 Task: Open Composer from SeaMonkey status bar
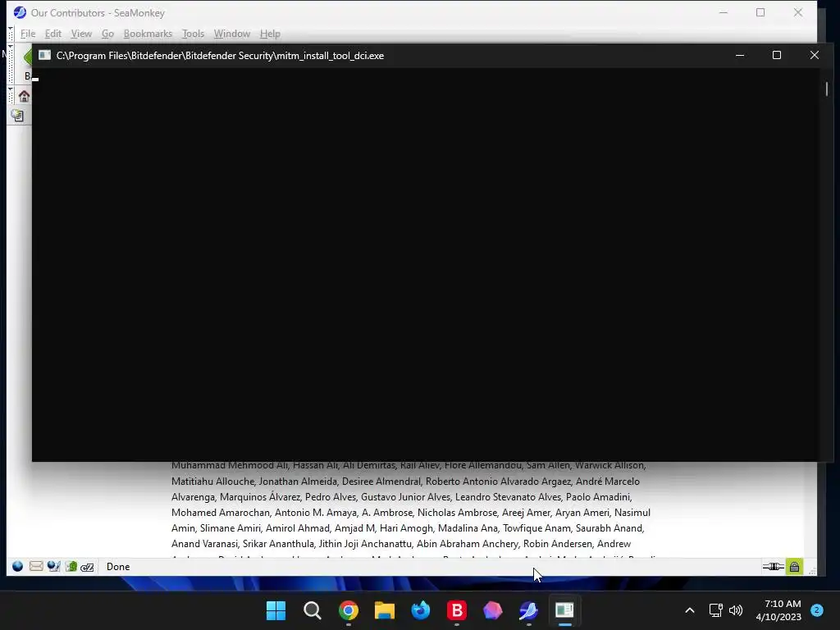(x=53, y=566)
